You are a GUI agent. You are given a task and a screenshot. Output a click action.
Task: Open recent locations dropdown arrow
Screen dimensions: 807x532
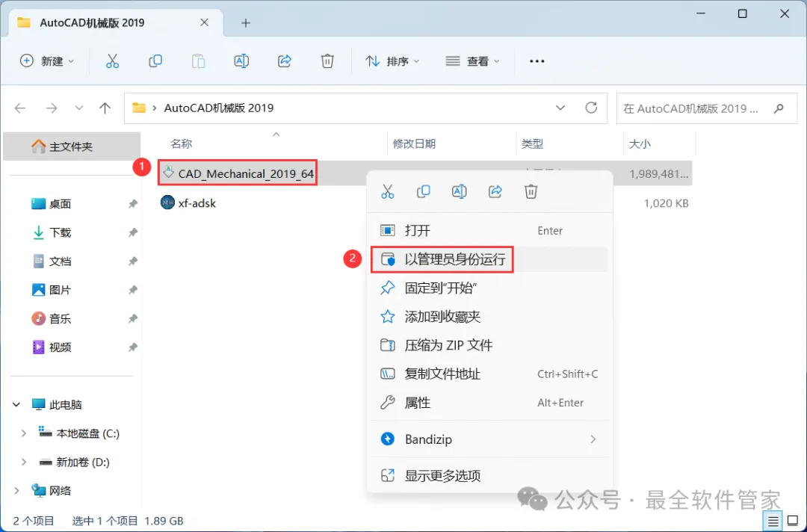[x=78, y=108]
